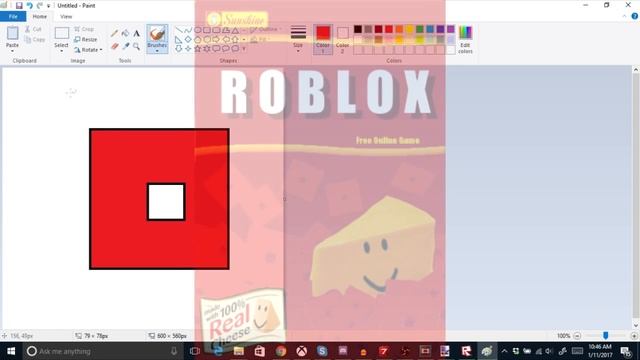Screen dimensions: 640x360
Task: Click the zoom out minus button
Action: pyautogui.click(x=577, y=336)
